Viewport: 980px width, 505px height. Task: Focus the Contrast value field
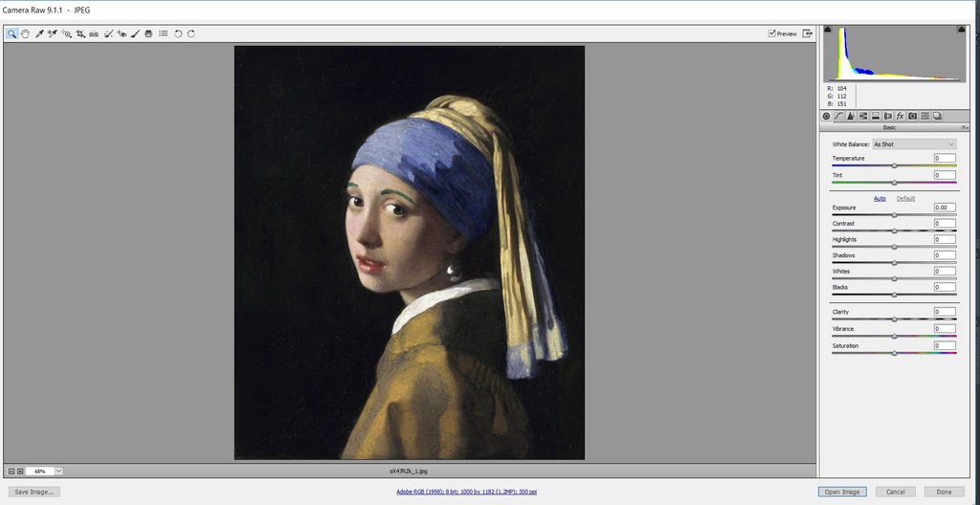945,223
